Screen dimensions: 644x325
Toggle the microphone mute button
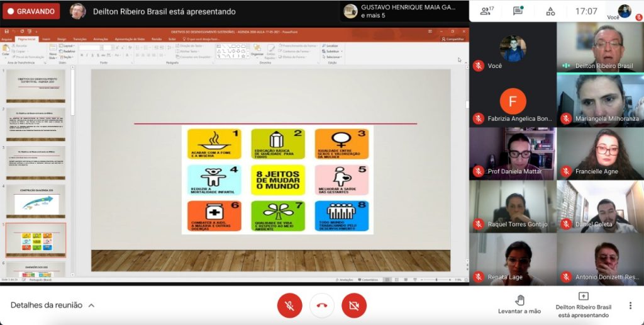pyautogui.click(x=290, y=305)
